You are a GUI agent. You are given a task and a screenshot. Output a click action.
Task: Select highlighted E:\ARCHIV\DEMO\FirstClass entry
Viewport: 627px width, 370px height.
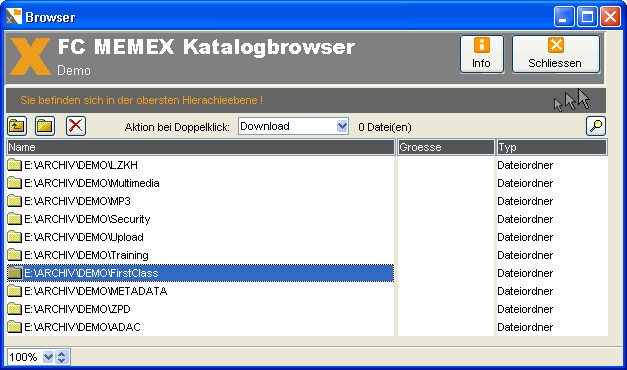pos(201,273)
